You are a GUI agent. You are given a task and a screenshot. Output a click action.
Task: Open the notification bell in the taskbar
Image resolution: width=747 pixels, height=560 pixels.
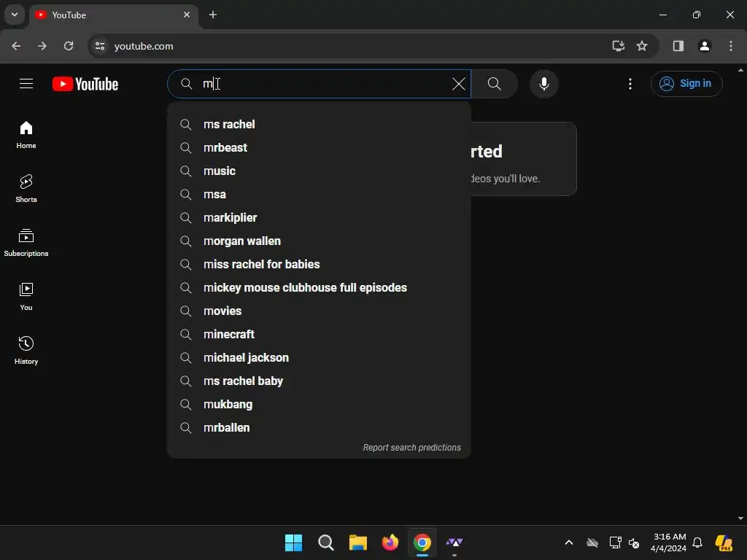pyautogui.click(x=697, y=542)
